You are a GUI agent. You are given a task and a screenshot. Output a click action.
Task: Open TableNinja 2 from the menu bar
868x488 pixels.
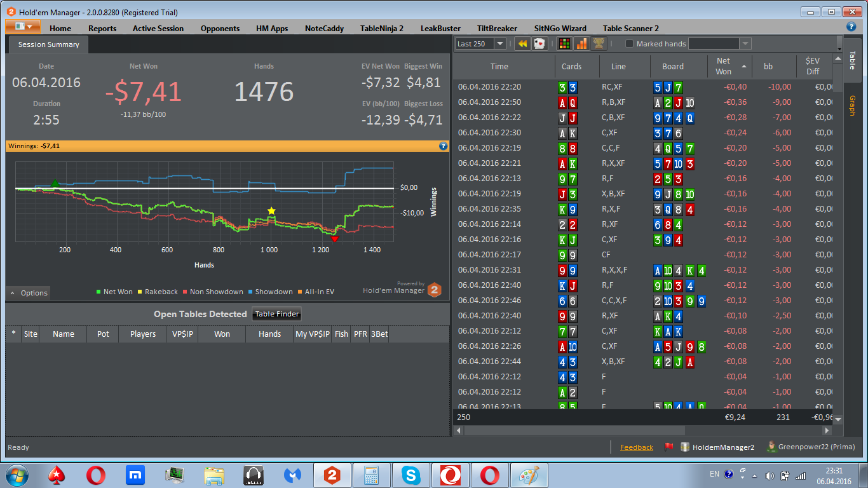(x=382, y=28)
